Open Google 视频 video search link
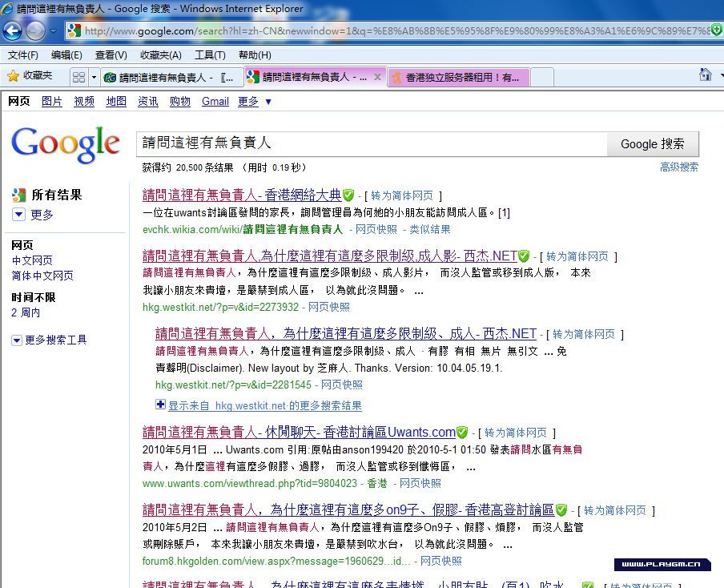 84,101
